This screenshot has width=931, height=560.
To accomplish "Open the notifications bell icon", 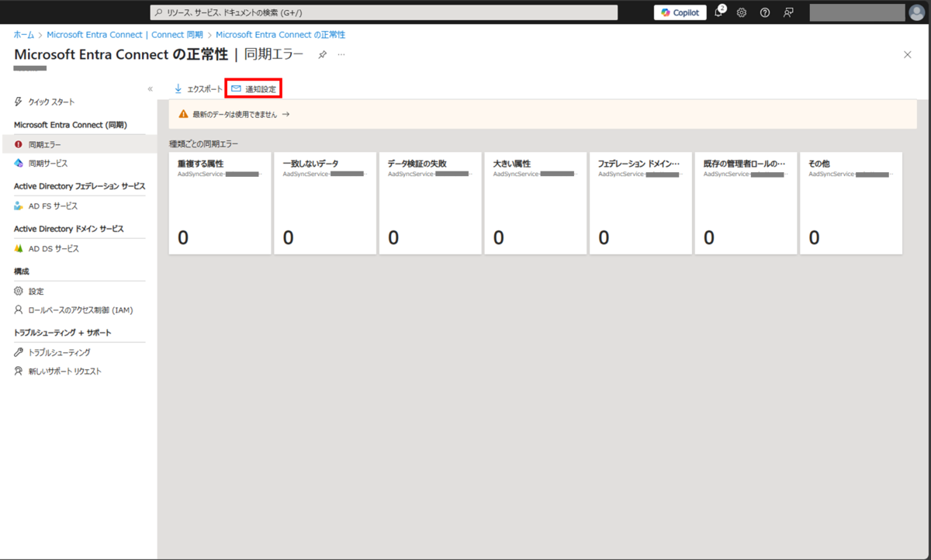I will pos(719,12).
